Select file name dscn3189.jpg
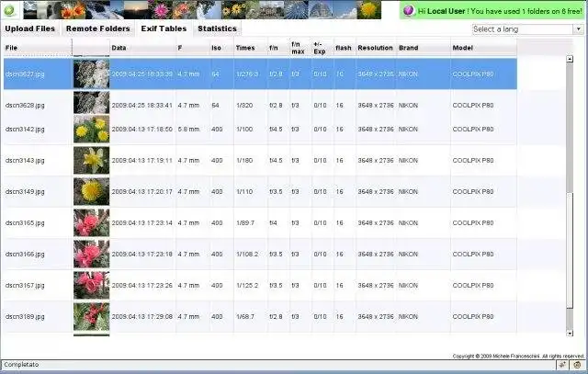 pos(25,317)
